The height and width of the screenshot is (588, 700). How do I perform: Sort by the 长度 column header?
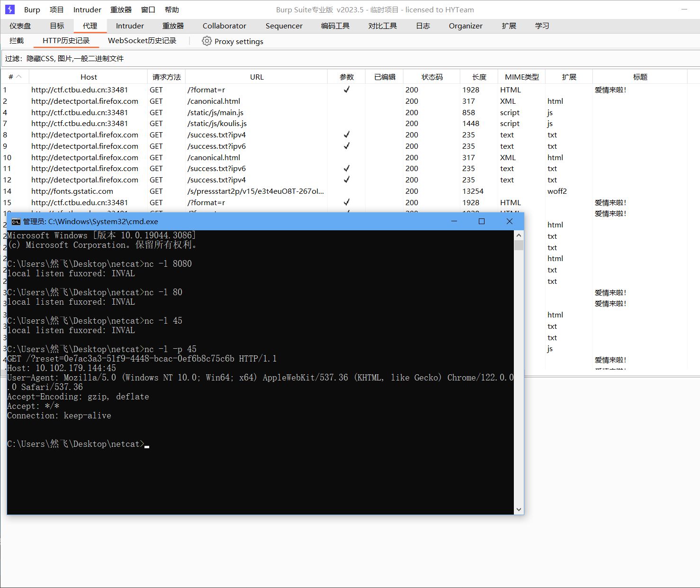coord(479,77)
